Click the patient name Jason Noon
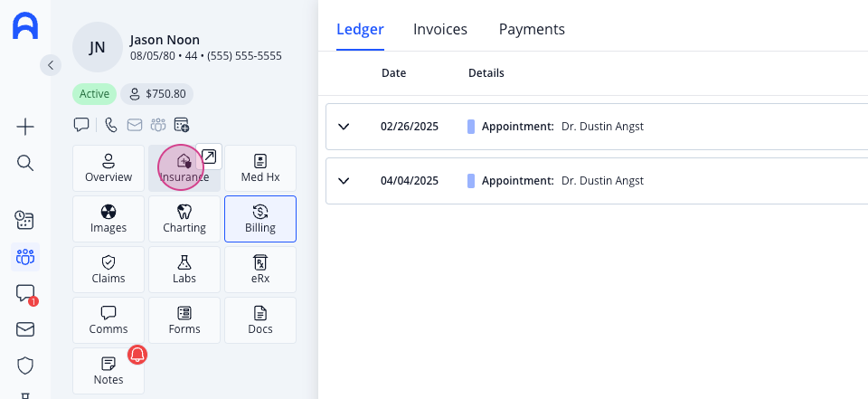 point(165,40)
